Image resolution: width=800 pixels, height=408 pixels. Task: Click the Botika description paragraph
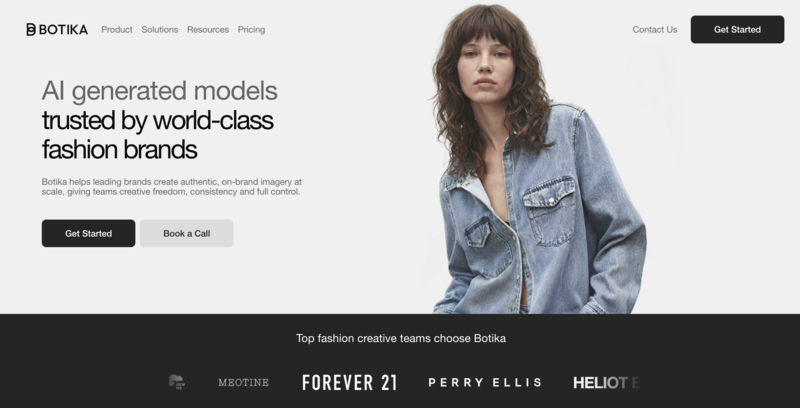(x=171, y=187)
